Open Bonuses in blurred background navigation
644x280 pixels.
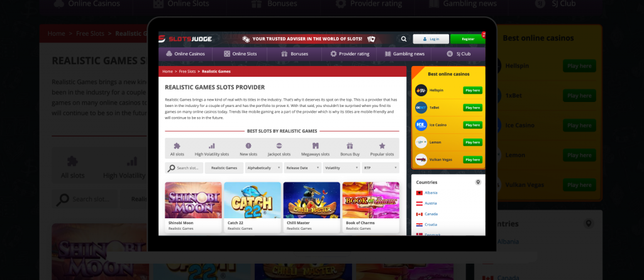274,4
